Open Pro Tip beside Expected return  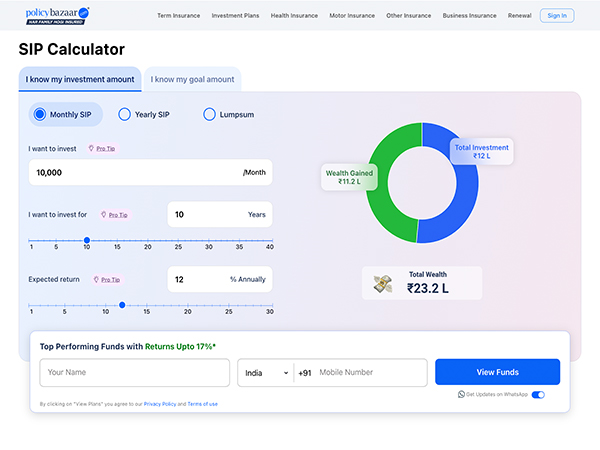click(x=96, y=280)
